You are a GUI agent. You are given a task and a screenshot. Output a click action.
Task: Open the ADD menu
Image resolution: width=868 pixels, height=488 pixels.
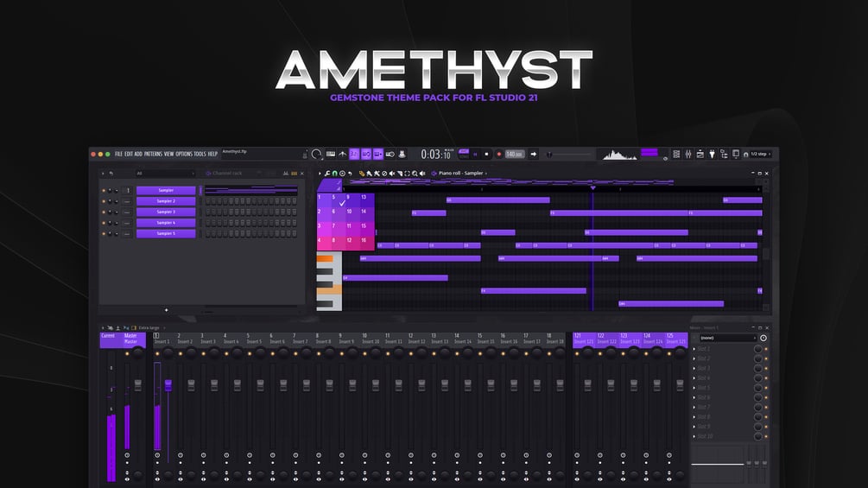tap(138, 155)
